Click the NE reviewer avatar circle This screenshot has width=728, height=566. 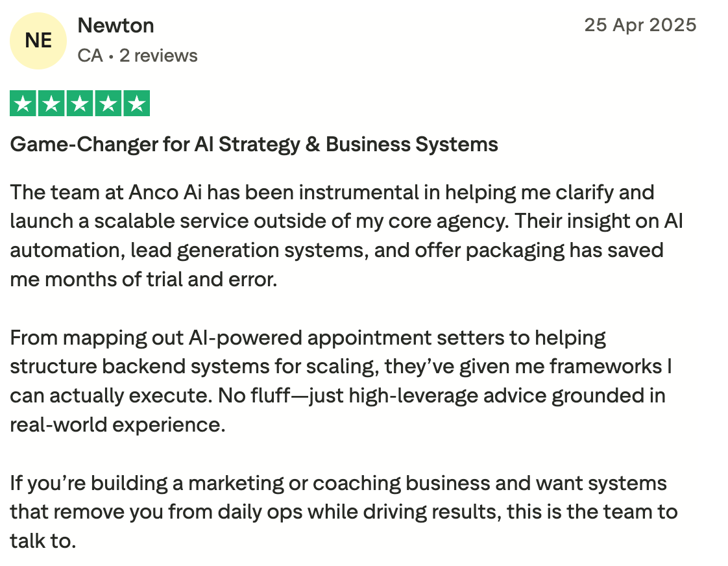point(38,40)
